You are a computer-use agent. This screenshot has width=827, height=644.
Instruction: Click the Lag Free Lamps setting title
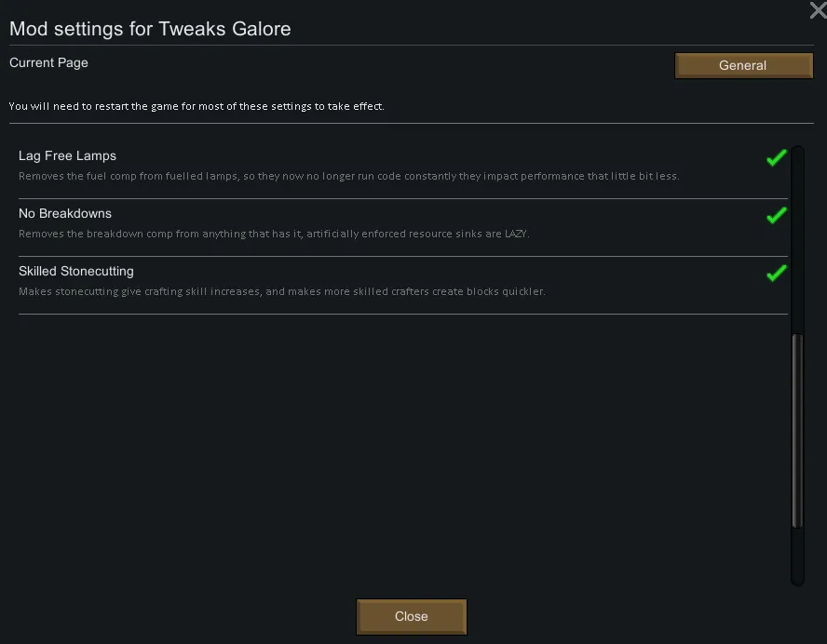click(x=67, y=155)
